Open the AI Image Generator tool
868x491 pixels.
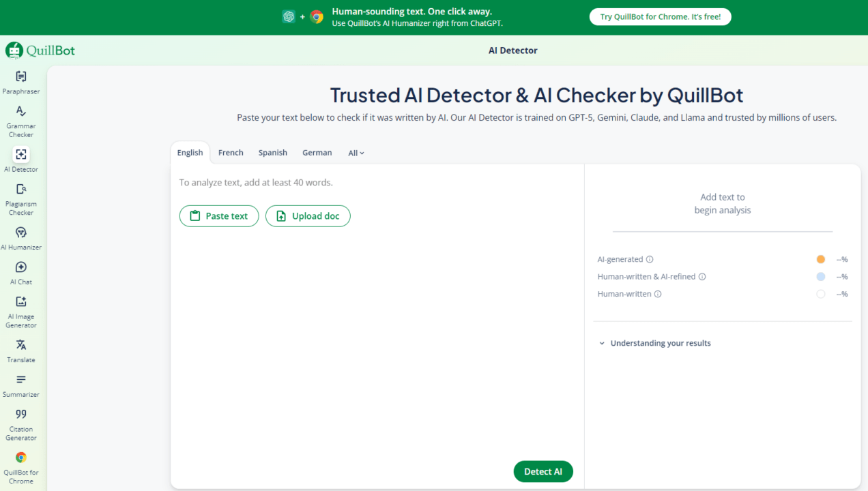pyautogui.click(x=21, y=311)
